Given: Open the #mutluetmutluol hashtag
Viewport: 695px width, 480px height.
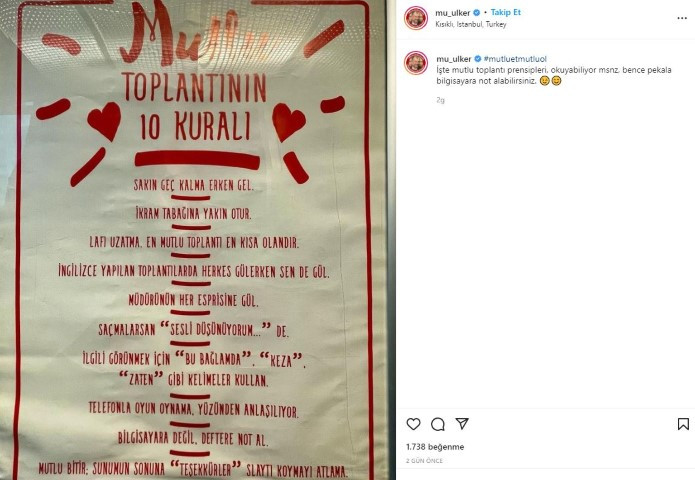Looking at the screenshot, I should [515, 59].
